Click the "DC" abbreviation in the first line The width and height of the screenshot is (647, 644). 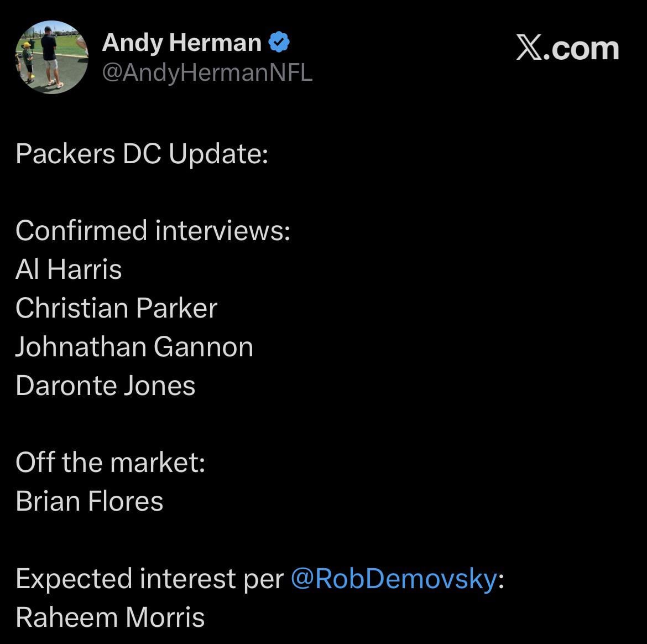coord(142,154)
